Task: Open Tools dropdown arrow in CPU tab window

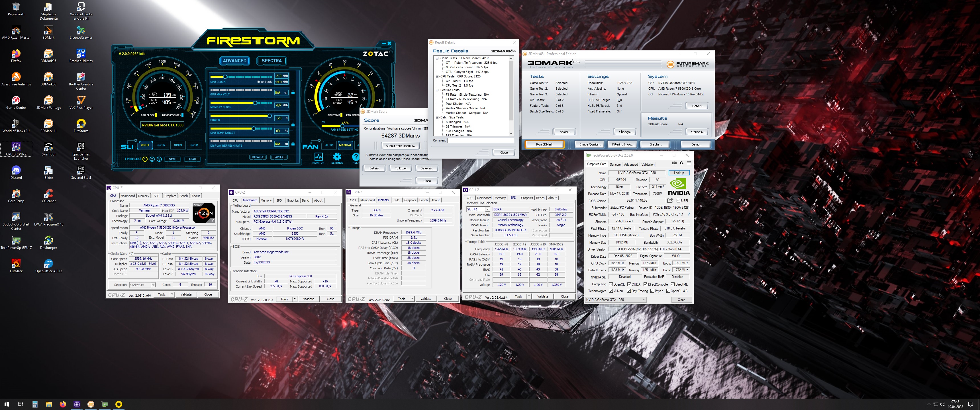Action: [x=172, y=294]
